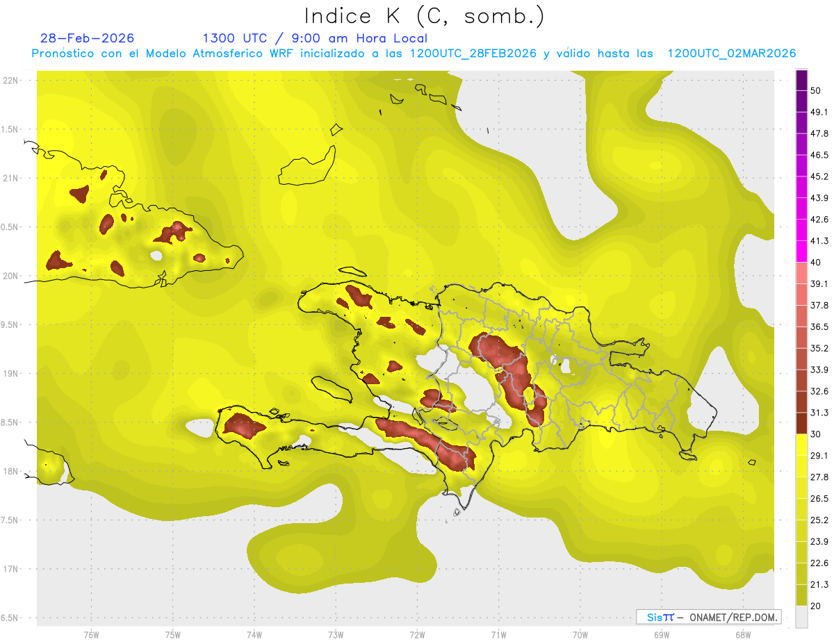Viewport: 834px width, 644px height.
Task: Click the "32.6" color scale value
Action: click(x=820, y=391)
